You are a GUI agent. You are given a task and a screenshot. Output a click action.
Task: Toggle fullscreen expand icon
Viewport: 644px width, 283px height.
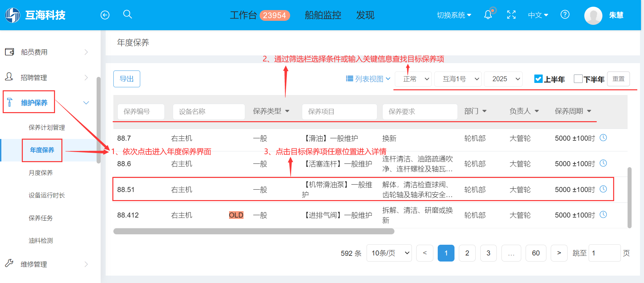[511, 15]
